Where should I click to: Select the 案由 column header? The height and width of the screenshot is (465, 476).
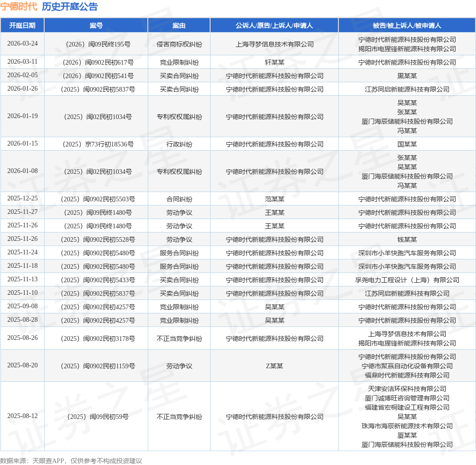click(x=179, y=26)
